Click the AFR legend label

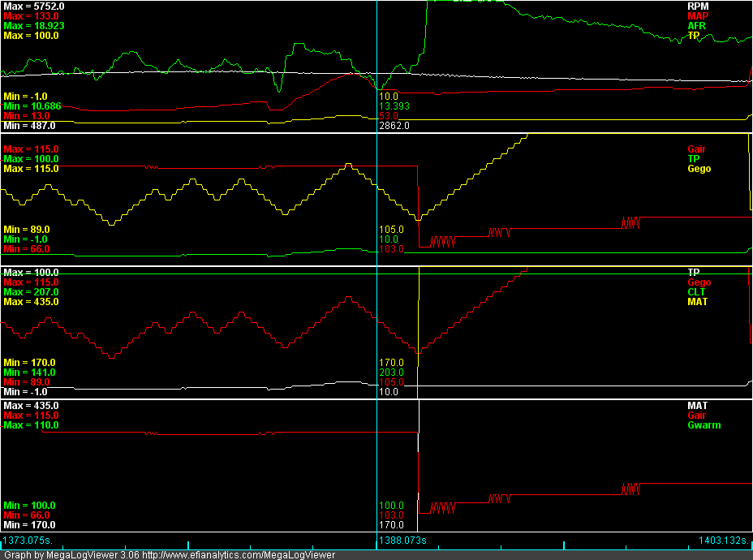696,25
